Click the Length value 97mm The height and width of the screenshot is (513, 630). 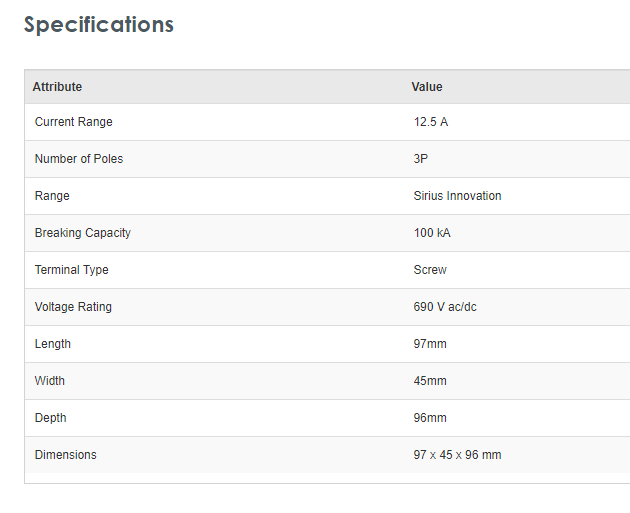(x=430, y=344)
